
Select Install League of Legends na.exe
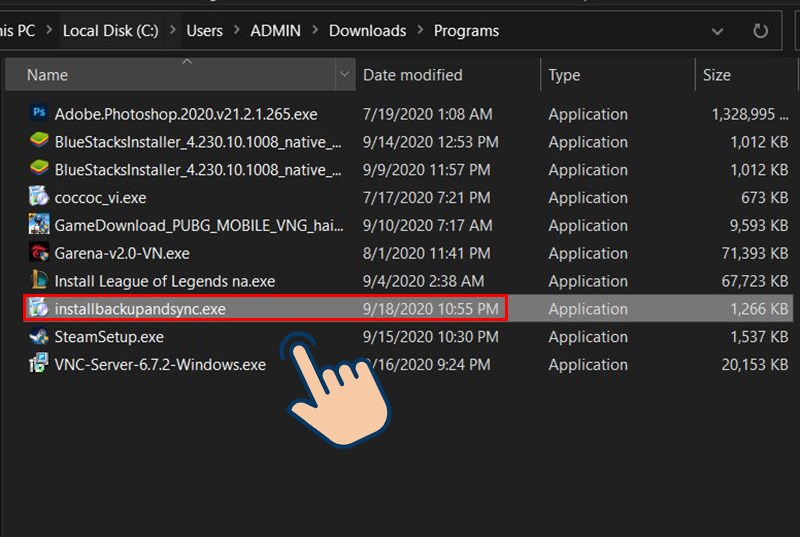tap(164, 281)
